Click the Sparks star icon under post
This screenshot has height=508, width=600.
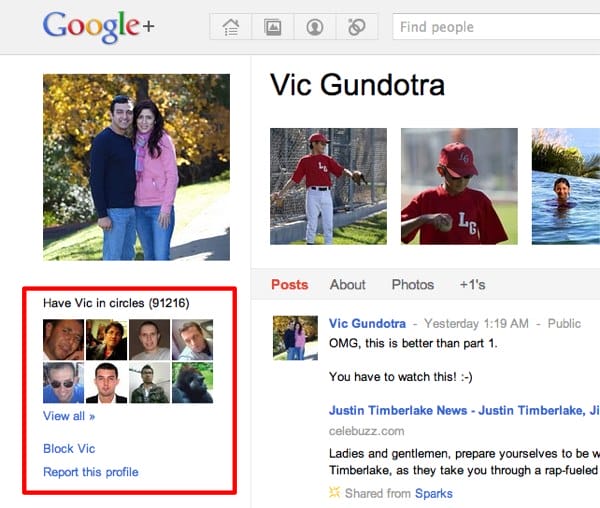[335, 493]
